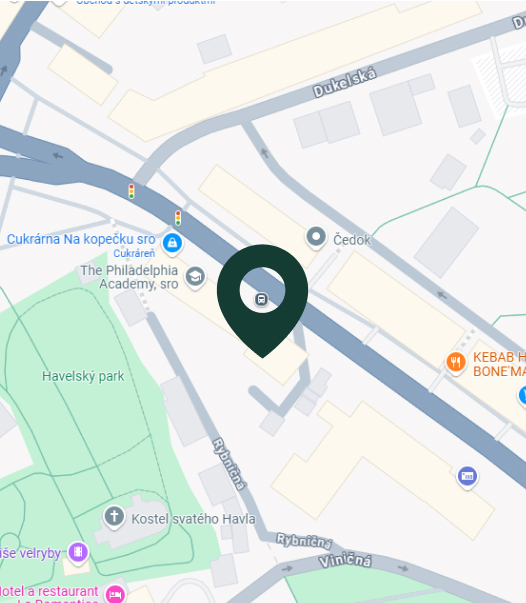Select The Philadelphia Academy graduation cap icon
Viewport: 526px width, 603px height.
pos(195,277)
